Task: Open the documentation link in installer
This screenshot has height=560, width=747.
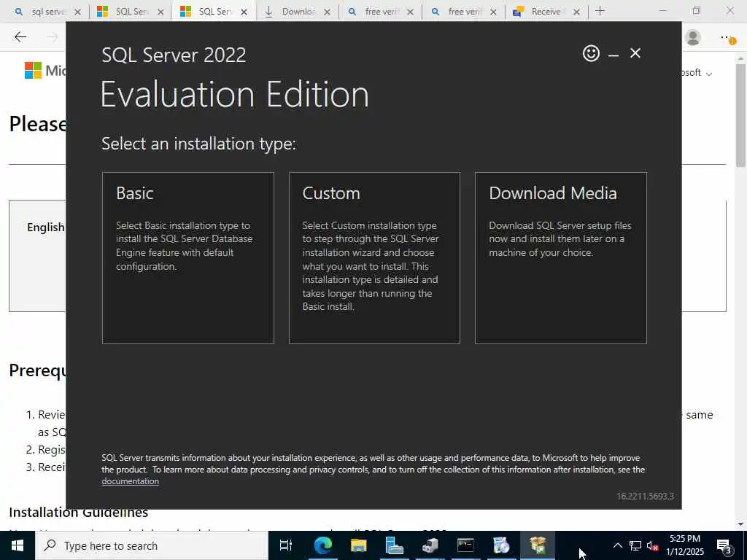Action: coord(130,481)
